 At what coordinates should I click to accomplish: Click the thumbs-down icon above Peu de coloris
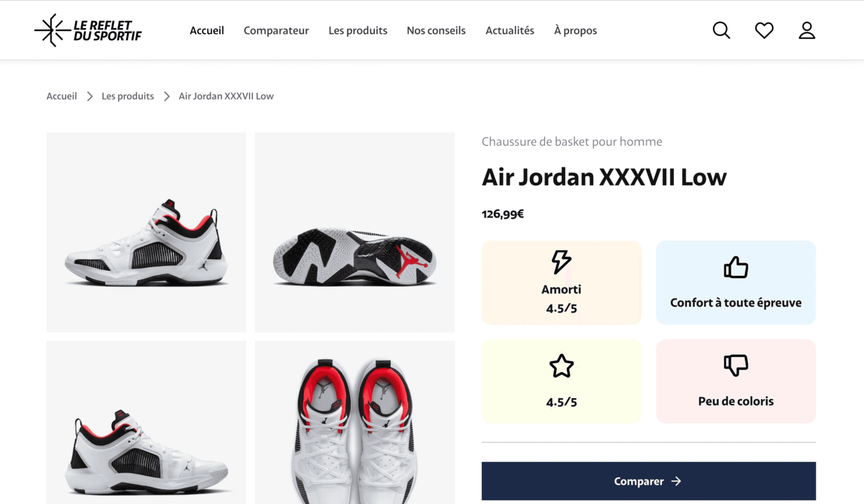(x=736, y=365)
